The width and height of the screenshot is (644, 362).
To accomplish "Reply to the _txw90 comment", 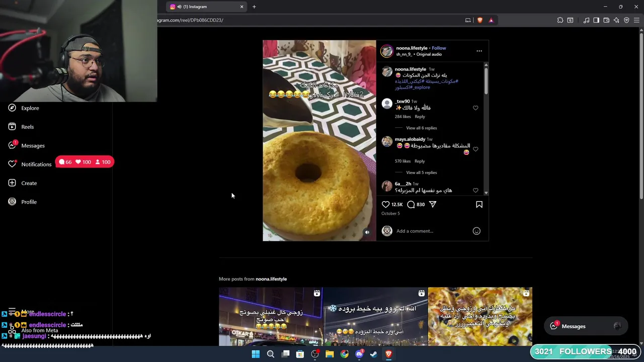I will pos(420,117).
